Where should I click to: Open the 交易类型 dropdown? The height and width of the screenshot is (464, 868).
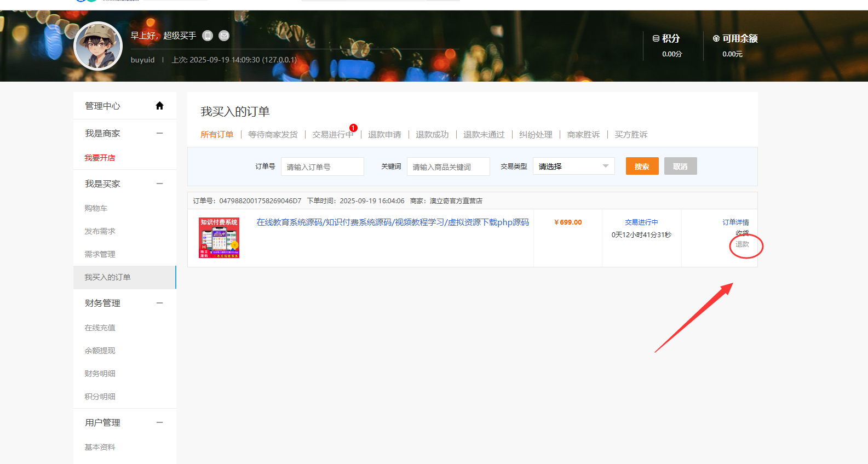click(x=573, y=167)
